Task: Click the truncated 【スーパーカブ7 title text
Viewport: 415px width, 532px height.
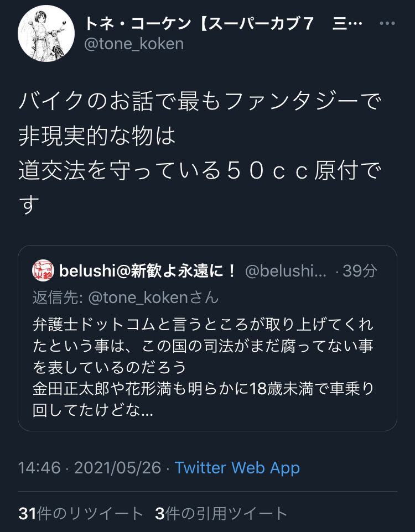Action: tap(277, 23)
